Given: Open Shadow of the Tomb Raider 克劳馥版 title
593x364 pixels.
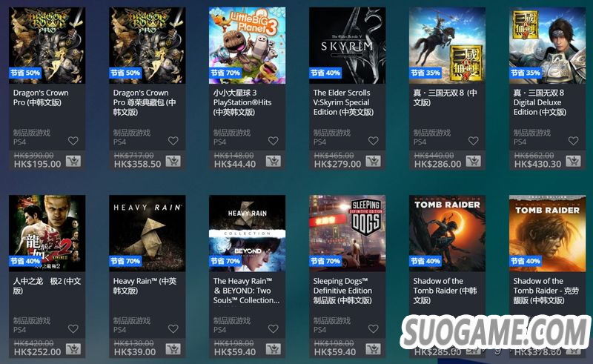Looking at the screenshot, I should tap(546, 291).
